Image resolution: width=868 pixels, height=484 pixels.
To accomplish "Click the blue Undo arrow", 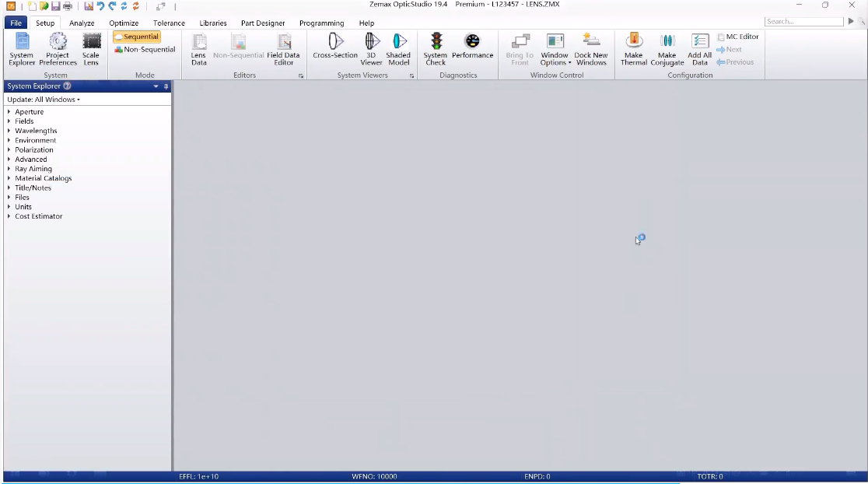I will point(100,6).
